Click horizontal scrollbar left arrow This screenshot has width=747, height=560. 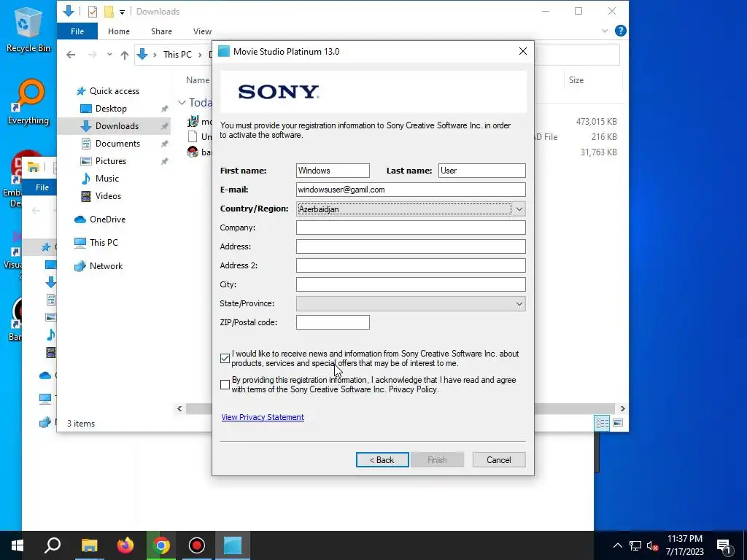(x=179, y=409)
